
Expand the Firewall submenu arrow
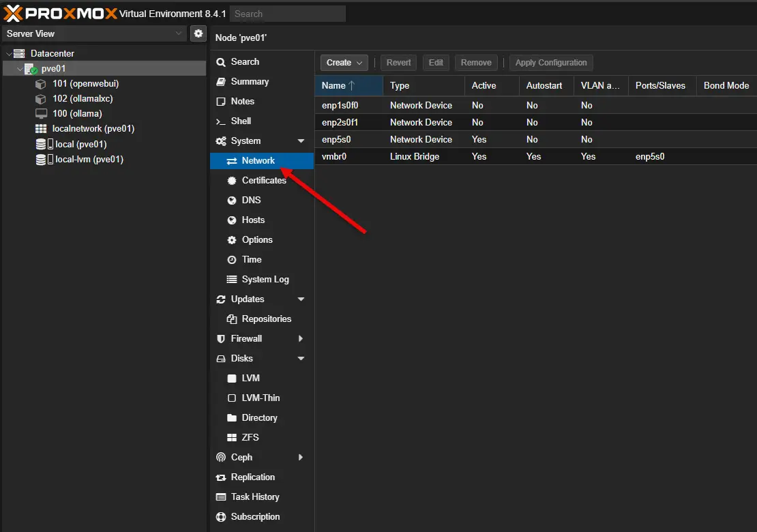[301, 339]
